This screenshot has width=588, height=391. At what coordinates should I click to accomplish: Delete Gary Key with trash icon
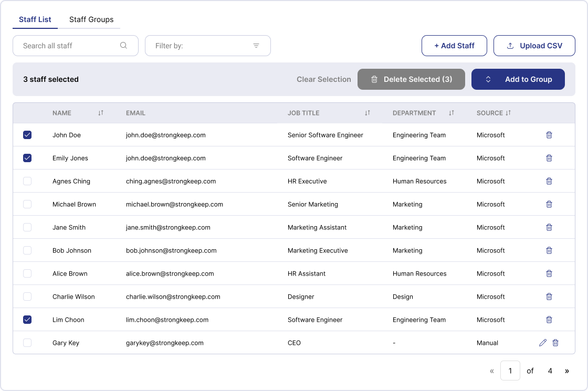click(x=555, y=343)
